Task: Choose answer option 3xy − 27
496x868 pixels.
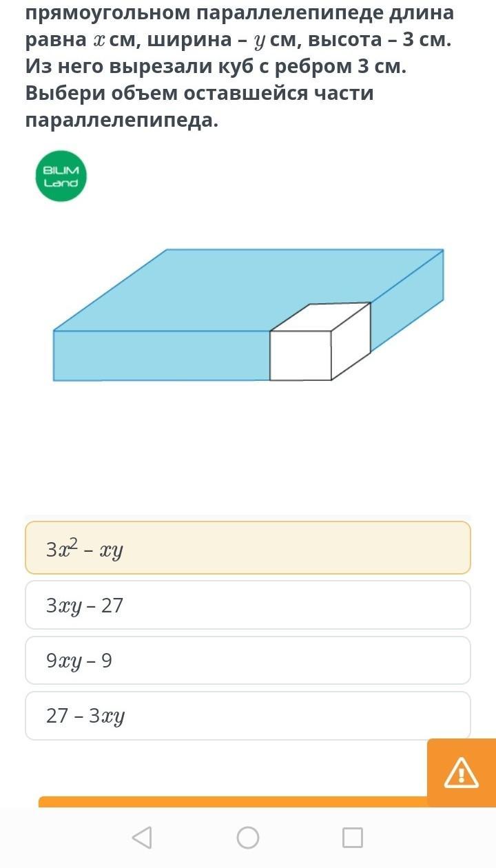Action: 248,605
